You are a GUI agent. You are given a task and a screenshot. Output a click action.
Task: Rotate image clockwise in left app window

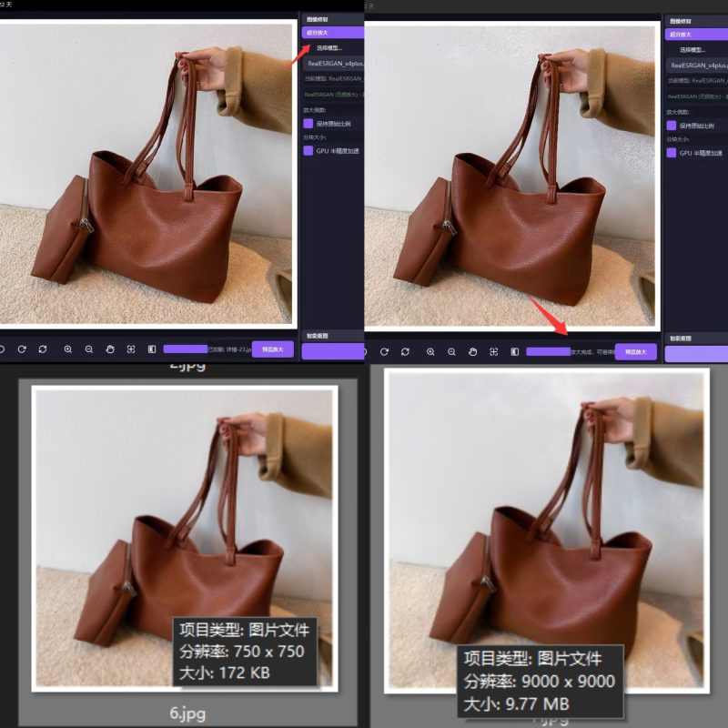point(22,349)
